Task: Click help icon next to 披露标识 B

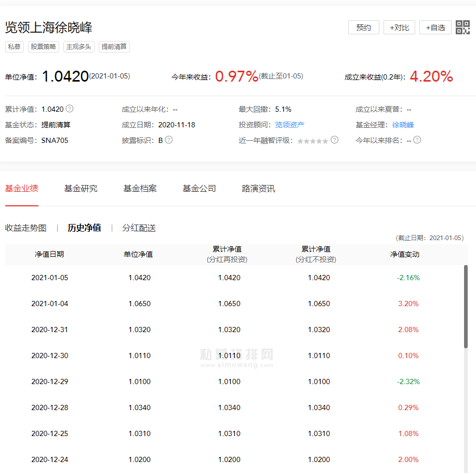Action: tap(169, 140)
